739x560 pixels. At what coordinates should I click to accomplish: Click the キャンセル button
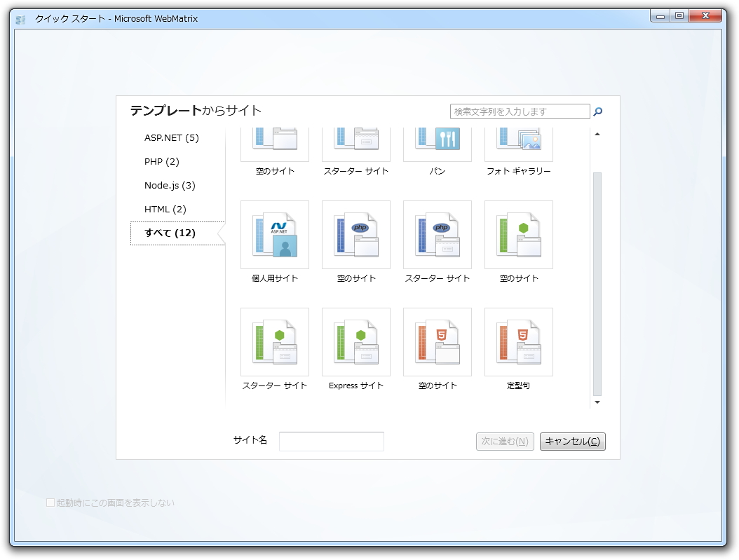click(572, 441)
